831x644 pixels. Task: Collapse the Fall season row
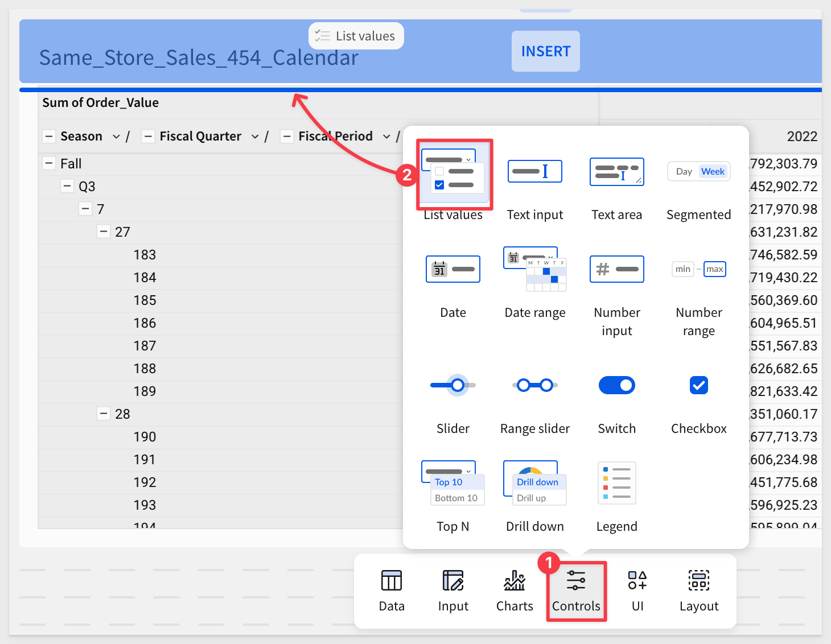coord(49,164)
